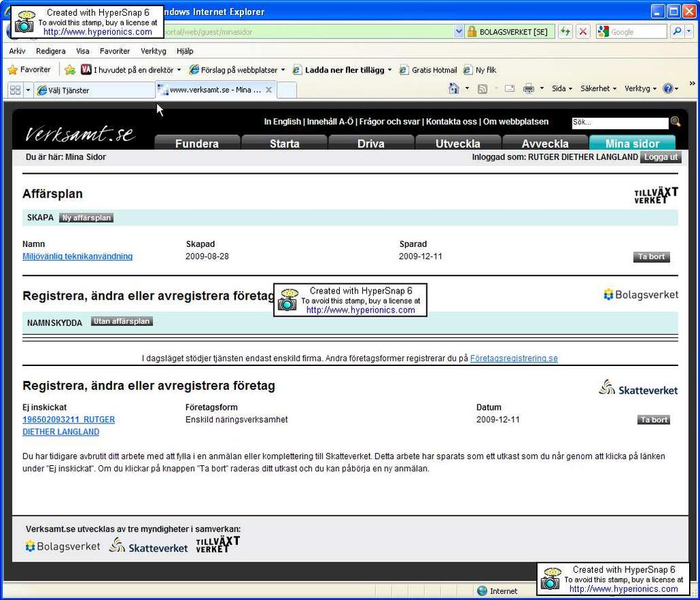Open the Hjälp menu
Screen dimensions: 700x600
(185, 51)
